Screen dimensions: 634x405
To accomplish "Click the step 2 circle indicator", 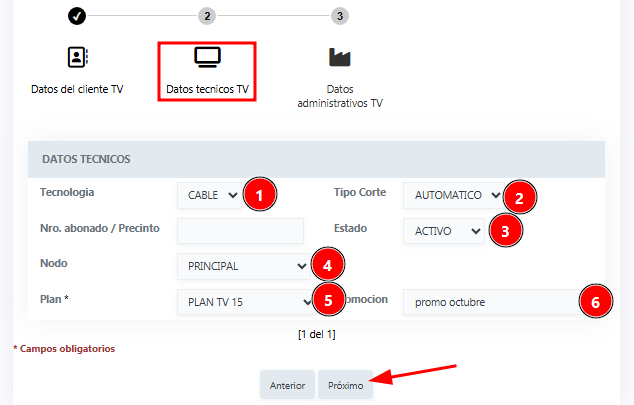I will [207, 16].
